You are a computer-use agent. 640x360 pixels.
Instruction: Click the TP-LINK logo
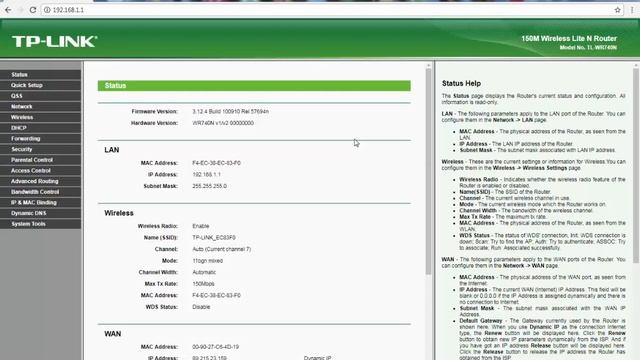(x=55, y=41)
